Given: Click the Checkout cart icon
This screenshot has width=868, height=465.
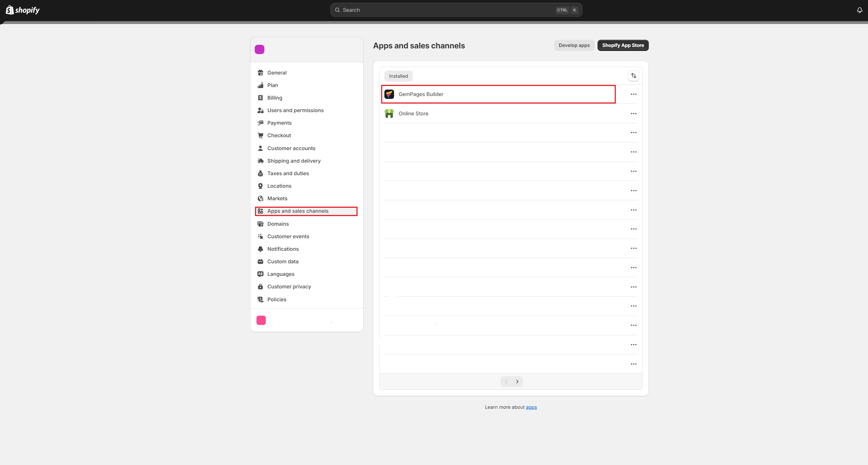Looking at the screenshot, I should pyautogui.click(x=260, y=135).
